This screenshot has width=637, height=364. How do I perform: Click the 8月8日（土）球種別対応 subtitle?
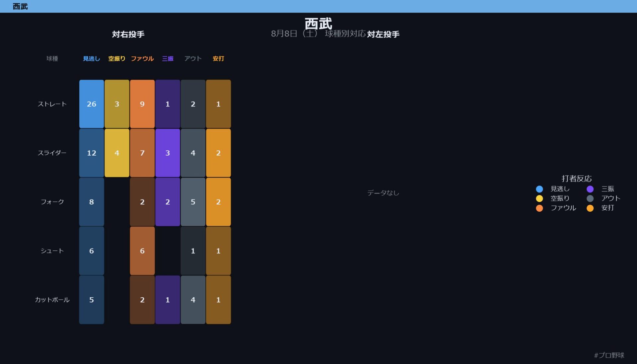[x=318, y=34]
